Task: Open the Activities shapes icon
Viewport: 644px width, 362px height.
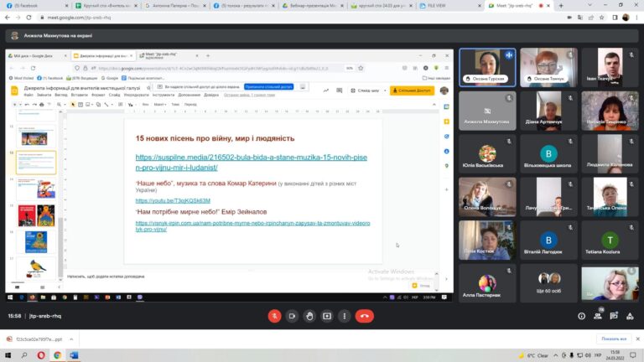Action: pos(630,316)
